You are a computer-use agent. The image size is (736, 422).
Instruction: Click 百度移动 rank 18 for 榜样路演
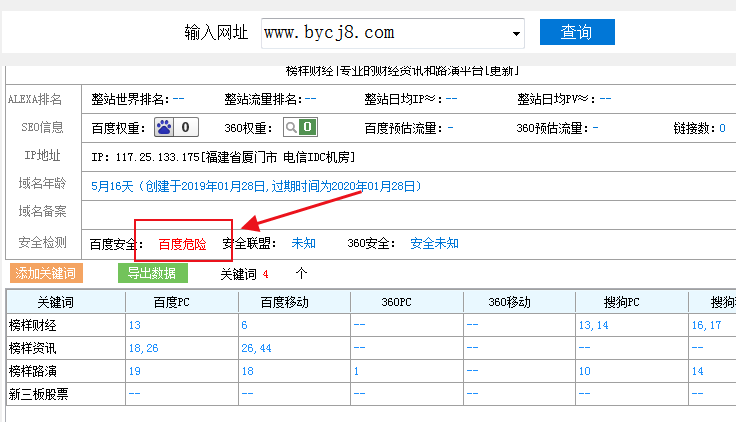click(x=247, y=371)
